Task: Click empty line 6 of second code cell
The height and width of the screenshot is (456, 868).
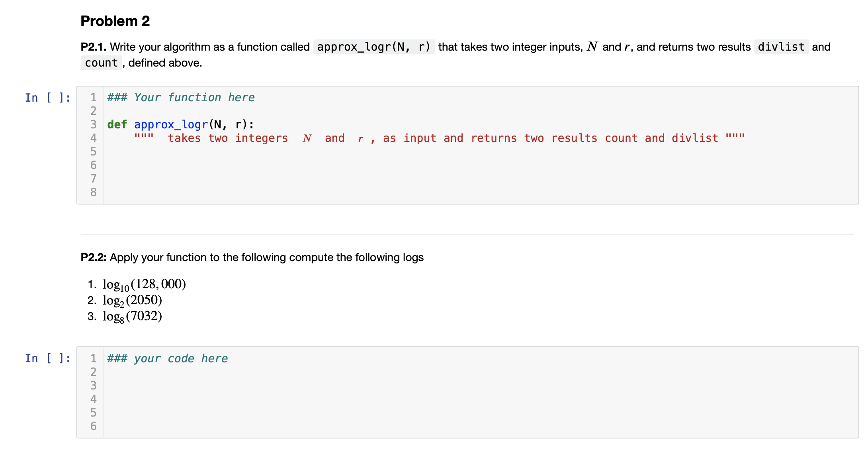Action: (x=279, y=426)
